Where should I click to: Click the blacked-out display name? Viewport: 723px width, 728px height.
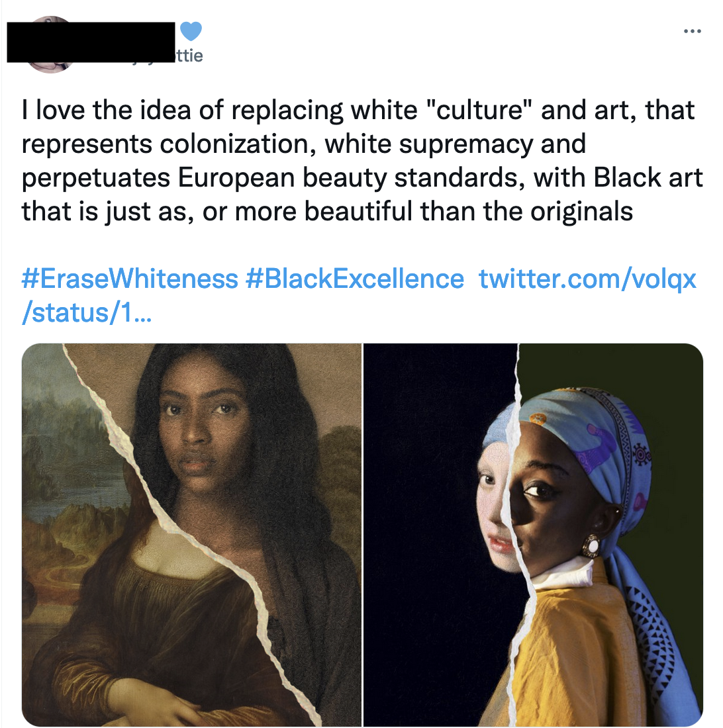click(93, 42)
